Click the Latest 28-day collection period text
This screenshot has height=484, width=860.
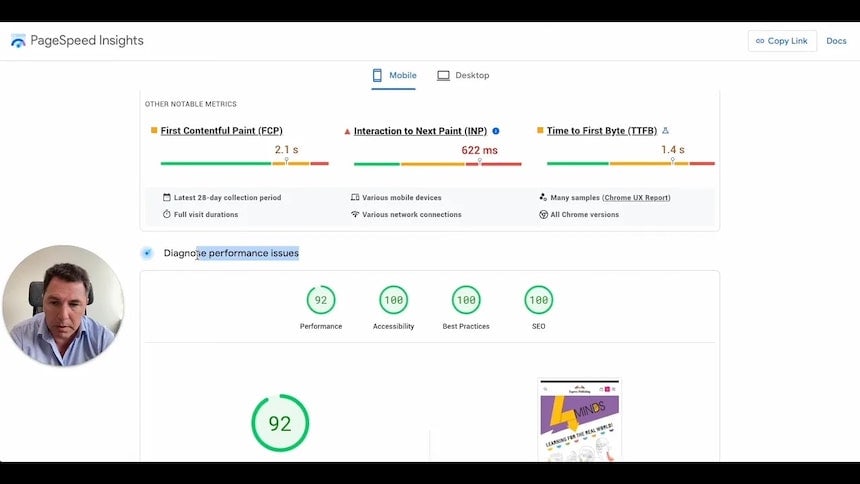[227, 198]
